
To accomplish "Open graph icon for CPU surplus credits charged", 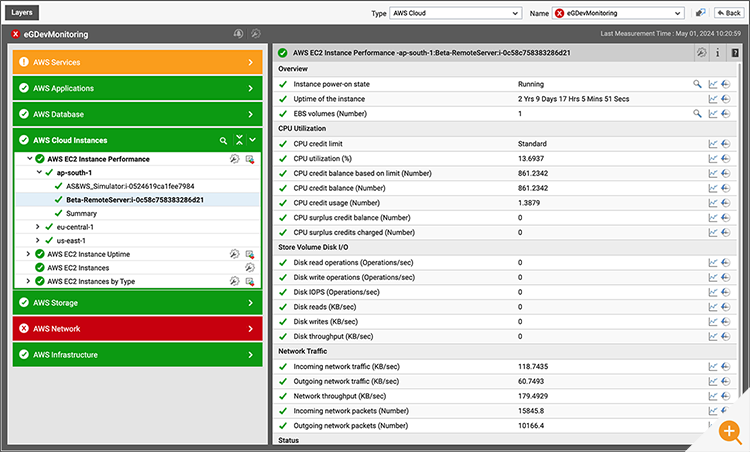I will coord(713,232).
